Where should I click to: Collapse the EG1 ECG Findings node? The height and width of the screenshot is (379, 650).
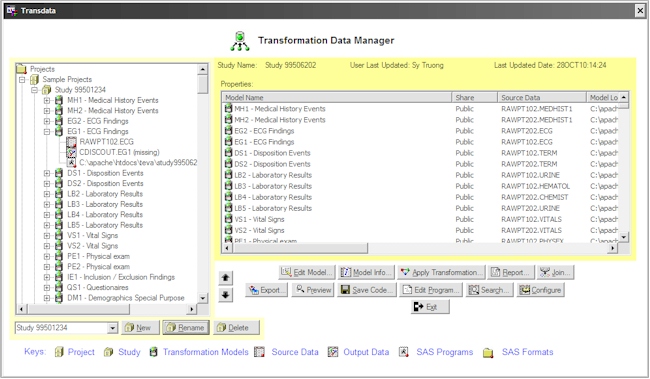tap(47, 131)
